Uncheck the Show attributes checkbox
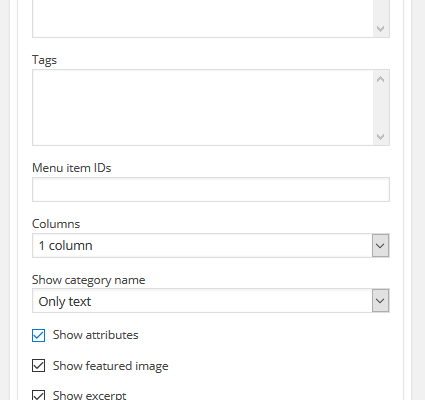 39,335
